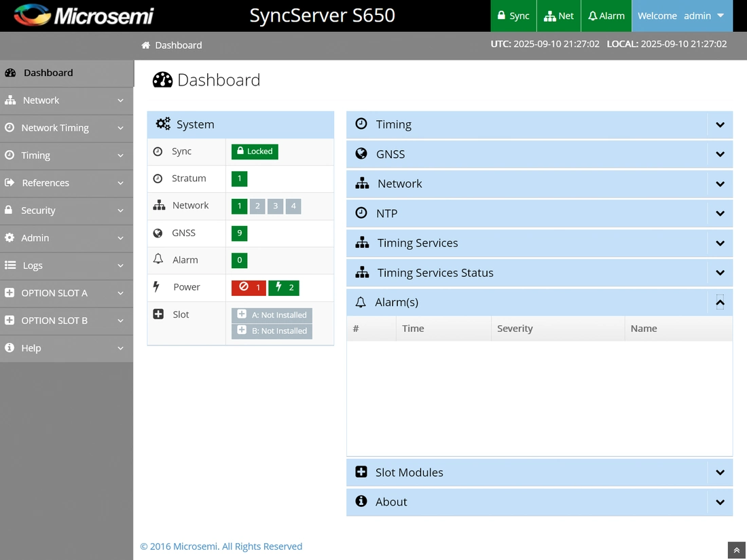This screenshot has height=560, width=747.
Task: Expand the OPTION SLOT B sidebar menu
Action: point(67,320)
